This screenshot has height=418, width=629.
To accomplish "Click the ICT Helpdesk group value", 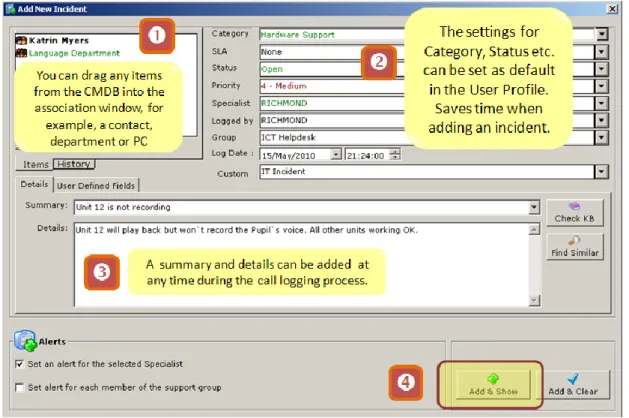I will click(288, 138).
